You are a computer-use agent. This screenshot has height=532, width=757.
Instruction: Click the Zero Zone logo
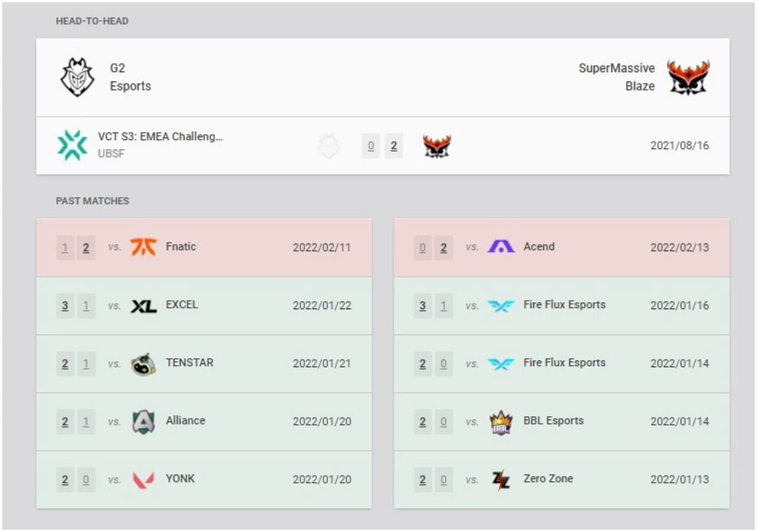(x=501, y=479)
